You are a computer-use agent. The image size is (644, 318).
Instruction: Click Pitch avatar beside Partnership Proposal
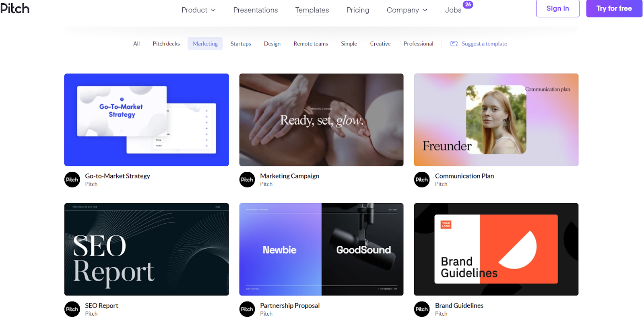pyautogui.click(x=247, y=309)
